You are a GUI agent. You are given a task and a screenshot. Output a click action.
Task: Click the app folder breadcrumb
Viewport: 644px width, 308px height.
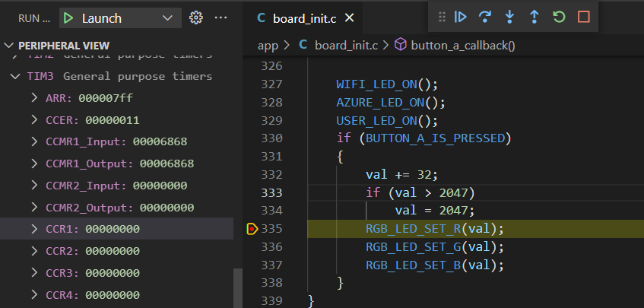268,46
